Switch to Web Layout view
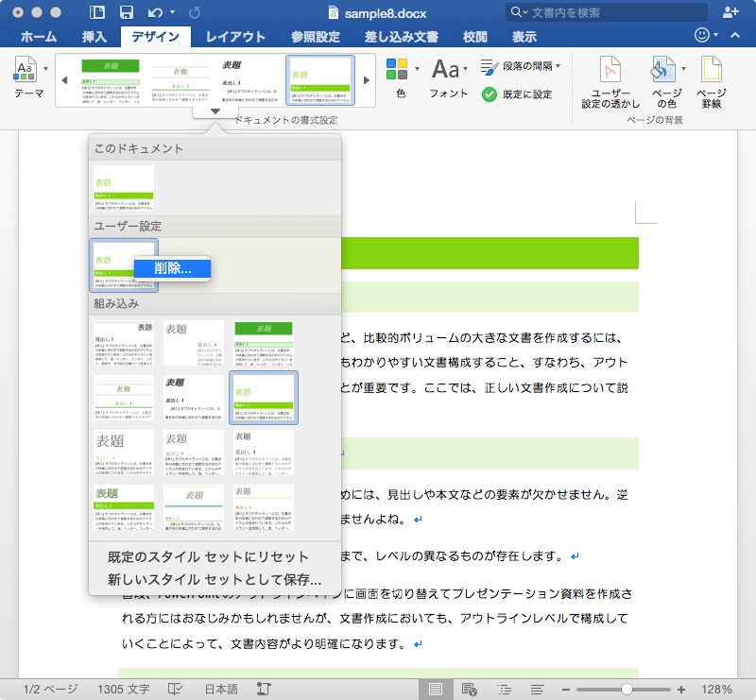This screenshot has width=756, height=700. click(x=469, y=690)
